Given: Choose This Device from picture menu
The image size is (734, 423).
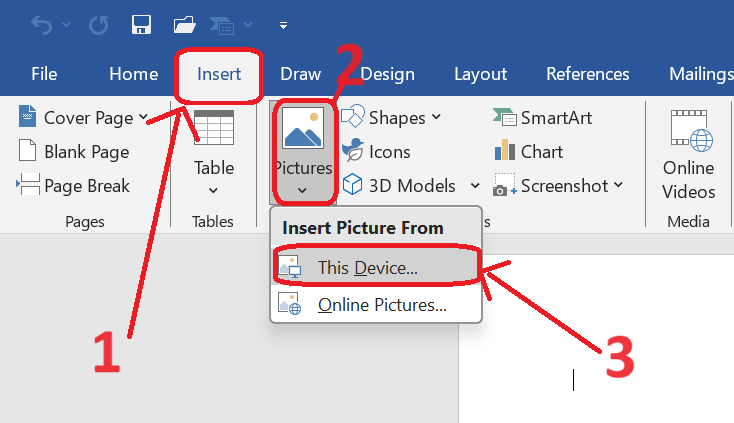Looking at the screenshot, I should [x=367, y=268].
